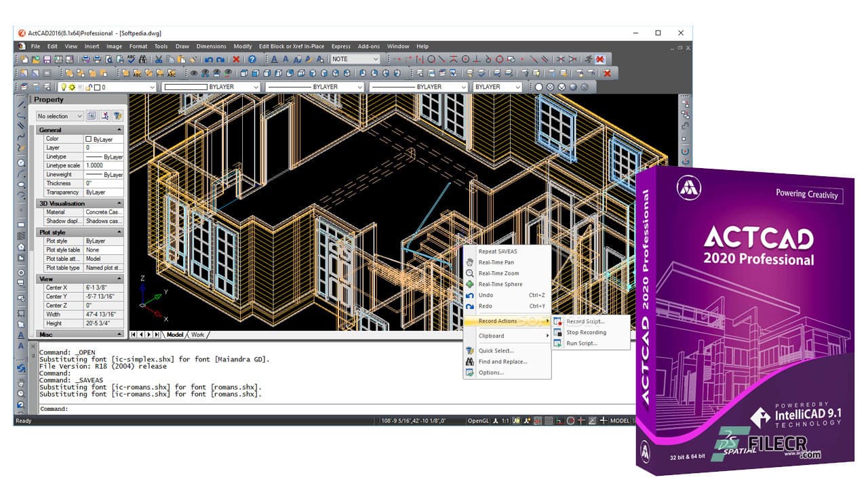This screenshot has width=868, height=488.
Task: Toggle the layer visibility light bulb
Action: click(64, 87)
